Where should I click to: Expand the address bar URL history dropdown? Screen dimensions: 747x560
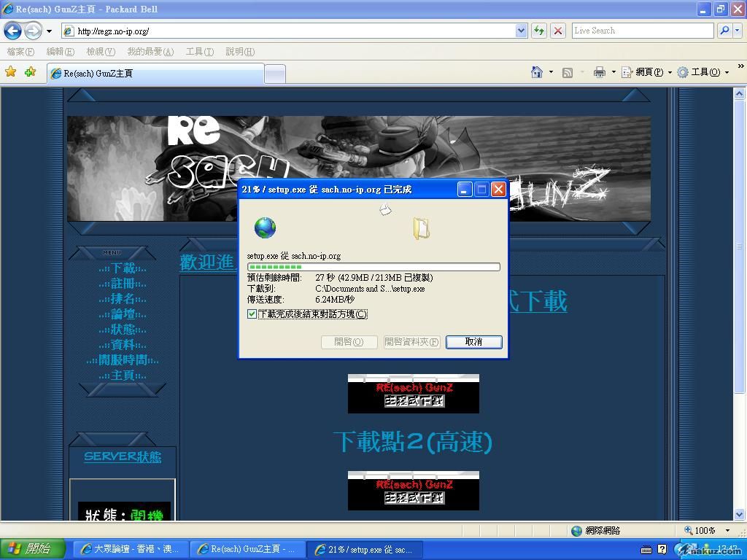click(x=521, y=31)
